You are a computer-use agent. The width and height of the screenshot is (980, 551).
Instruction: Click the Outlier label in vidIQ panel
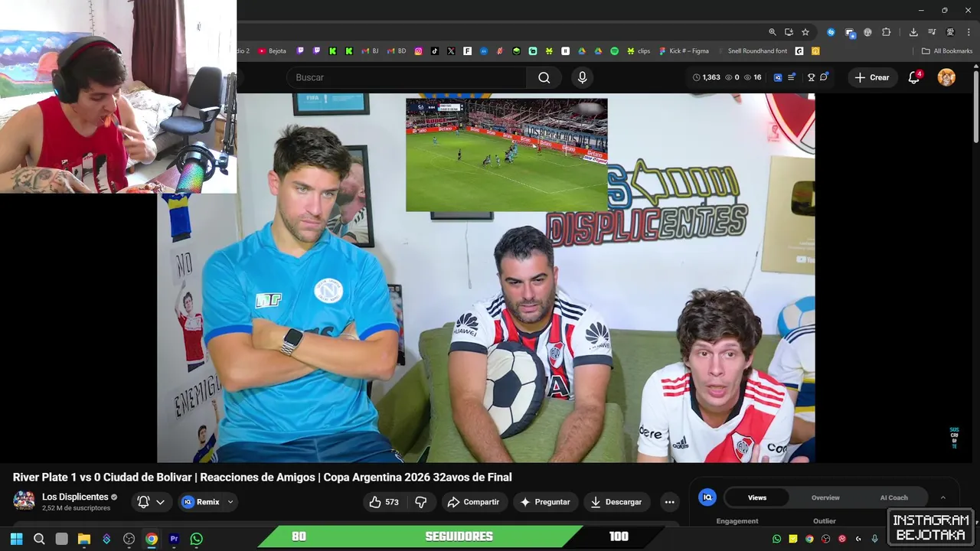(x=825, y=521)
